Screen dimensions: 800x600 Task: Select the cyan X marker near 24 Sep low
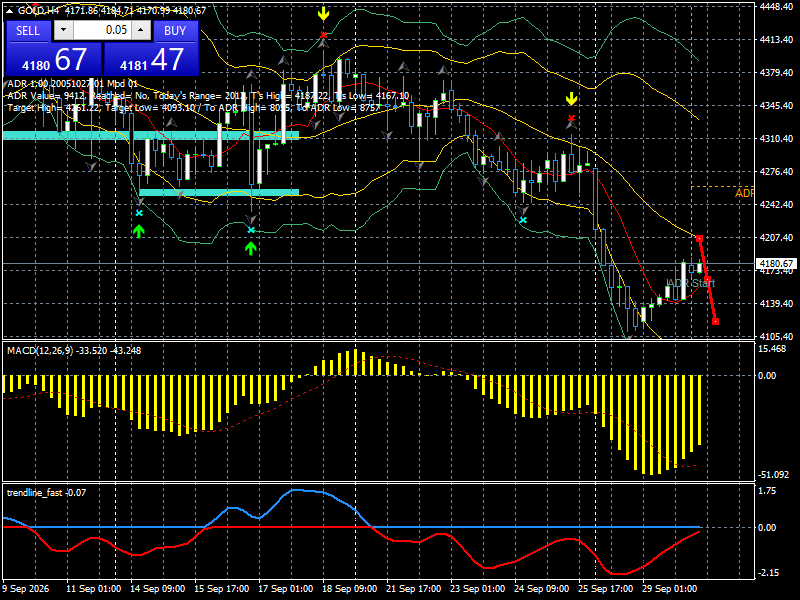tap(523, 220)
